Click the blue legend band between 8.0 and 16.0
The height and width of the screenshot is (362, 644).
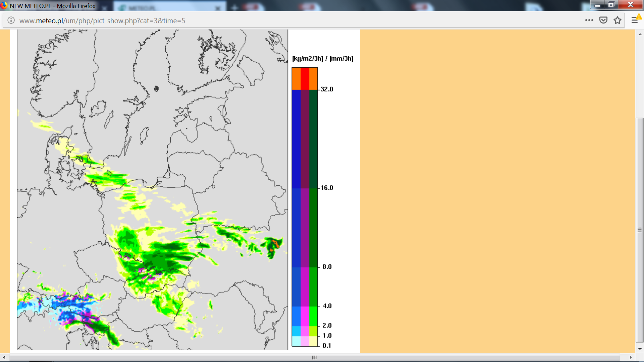coord(296,228)
